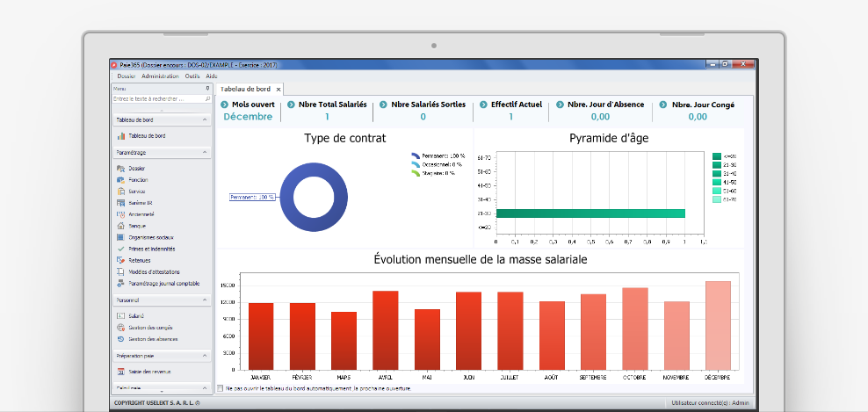Click the JANVIER bar in the masse salariale chart
Viewport: 868px width, 412px height.
click(x=261, y=336)
